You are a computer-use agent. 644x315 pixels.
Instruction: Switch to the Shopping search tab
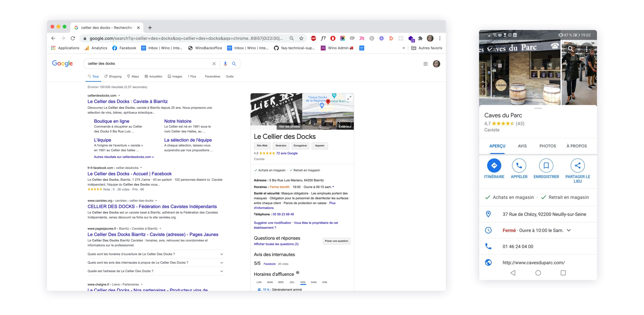tap(113, 76)
